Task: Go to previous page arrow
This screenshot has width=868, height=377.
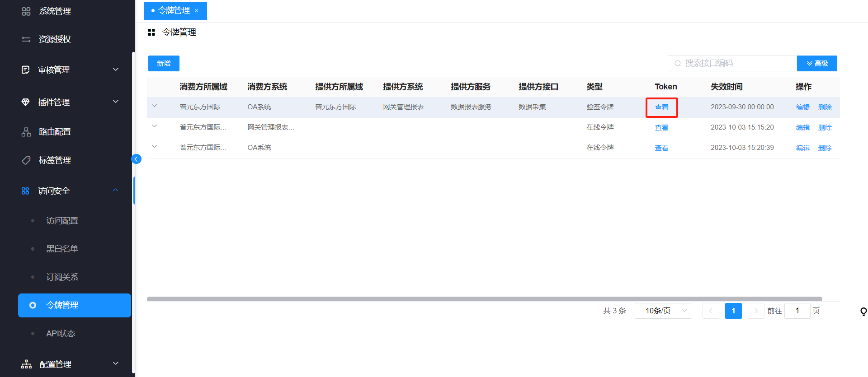Action: [x=711, y=311]
